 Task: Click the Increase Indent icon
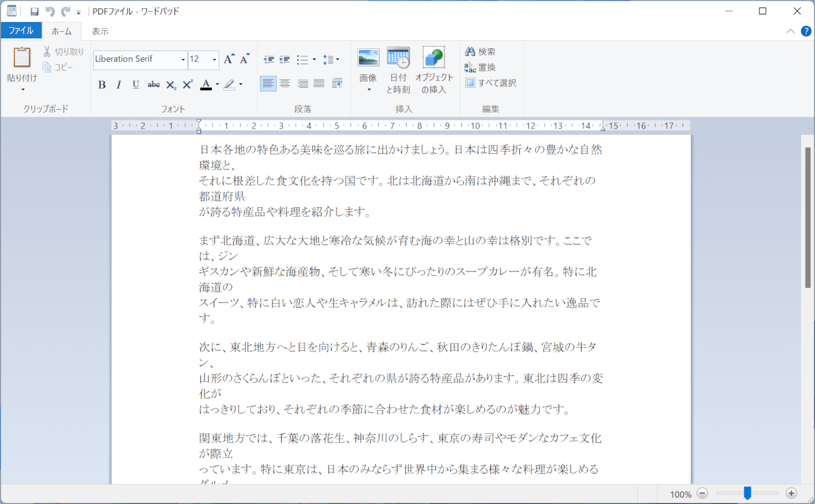pyautogui.click(x=285, y=60)
